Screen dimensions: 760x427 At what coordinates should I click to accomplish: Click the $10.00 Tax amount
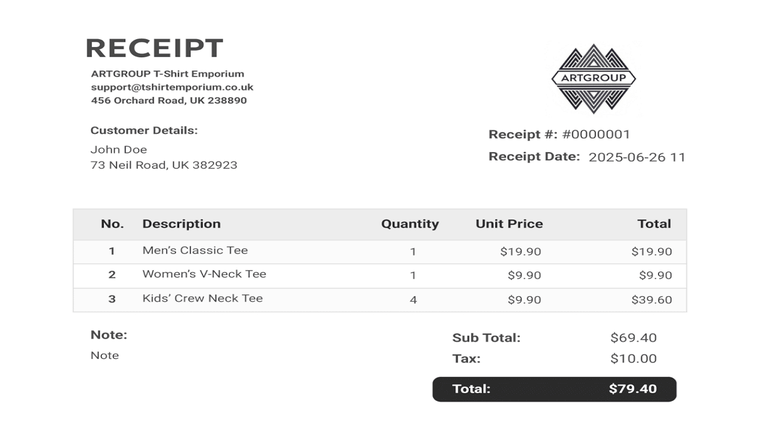tap(633, 359)
